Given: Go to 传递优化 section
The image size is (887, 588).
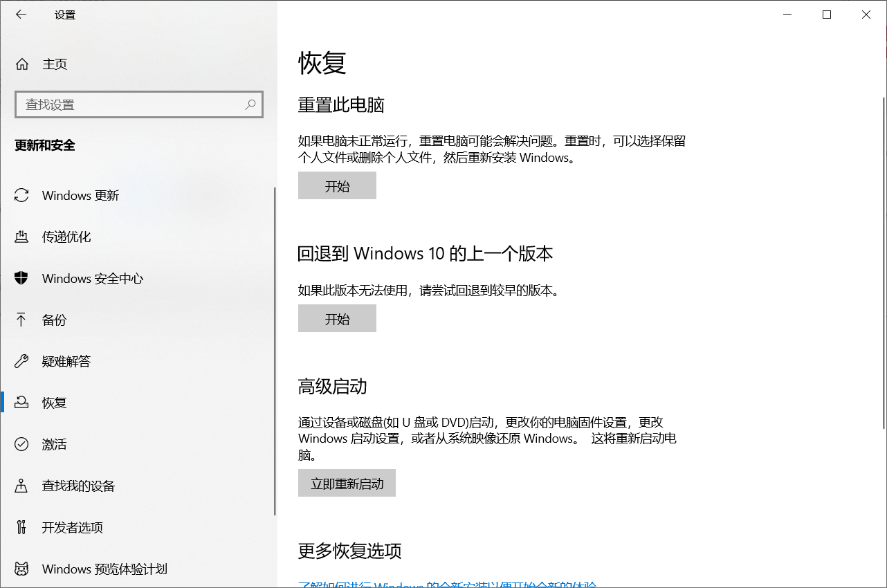Looking at the screenshot, I should point(137,237).
